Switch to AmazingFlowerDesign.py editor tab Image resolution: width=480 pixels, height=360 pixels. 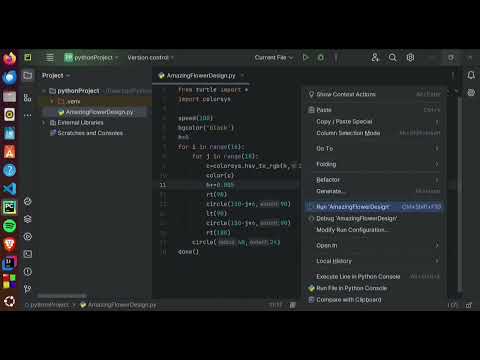201,76
